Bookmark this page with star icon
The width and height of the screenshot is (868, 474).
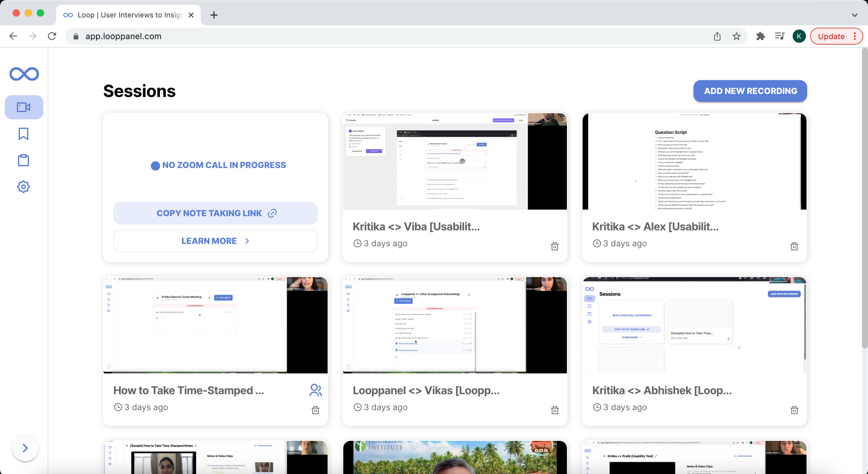click(x=736, y=36)
